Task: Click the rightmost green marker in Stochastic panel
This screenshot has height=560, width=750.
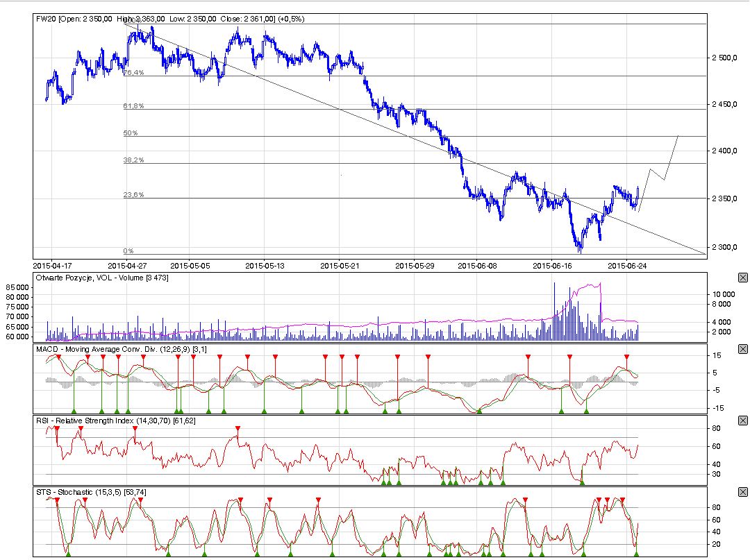Action: [636, 553]
